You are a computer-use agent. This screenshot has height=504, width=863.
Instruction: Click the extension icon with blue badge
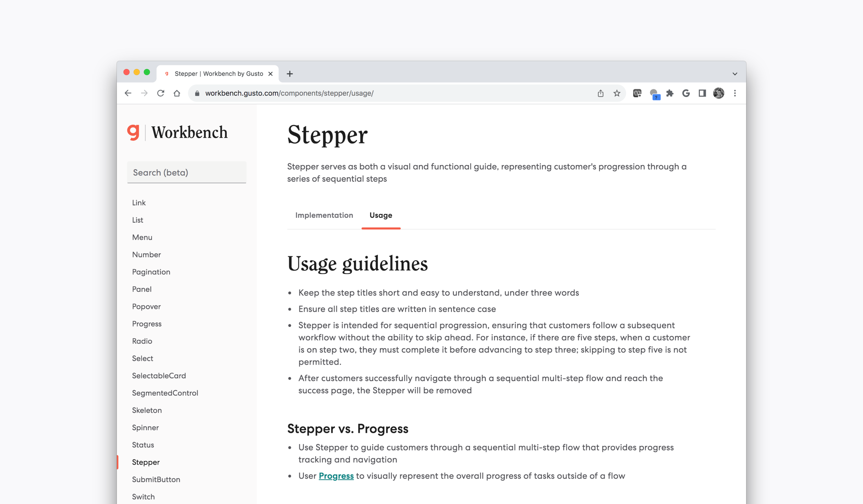[654, 94]
